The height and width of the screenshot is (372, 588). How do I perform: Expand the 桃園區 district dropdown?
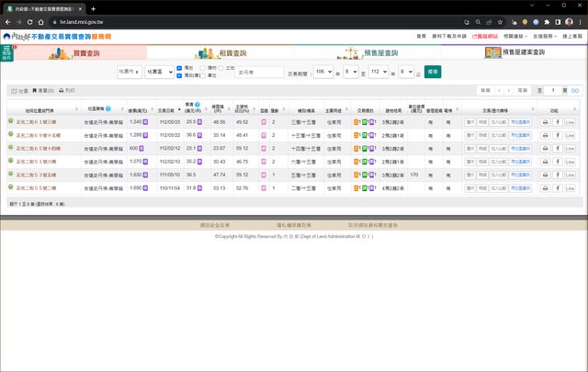pyautogui.click(x=158, y=71)
